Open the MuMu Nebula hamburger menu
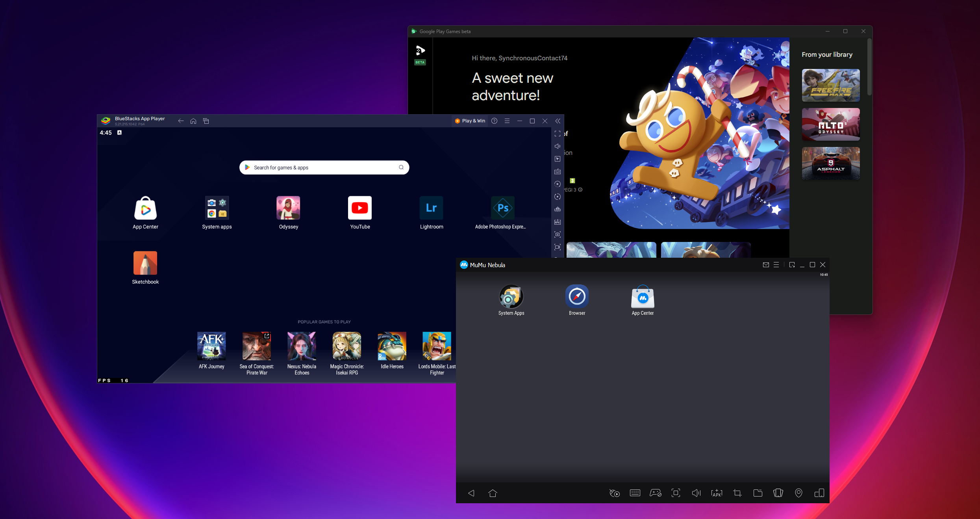980x519 pixels. (776, 265)
